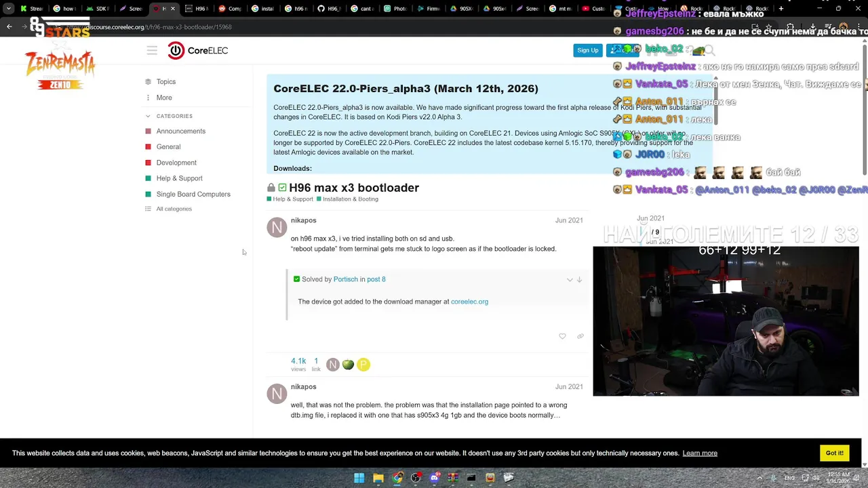Open a new browser tab with plus
The width and height of the screenshot is (868, 488).
coord(781,9)
